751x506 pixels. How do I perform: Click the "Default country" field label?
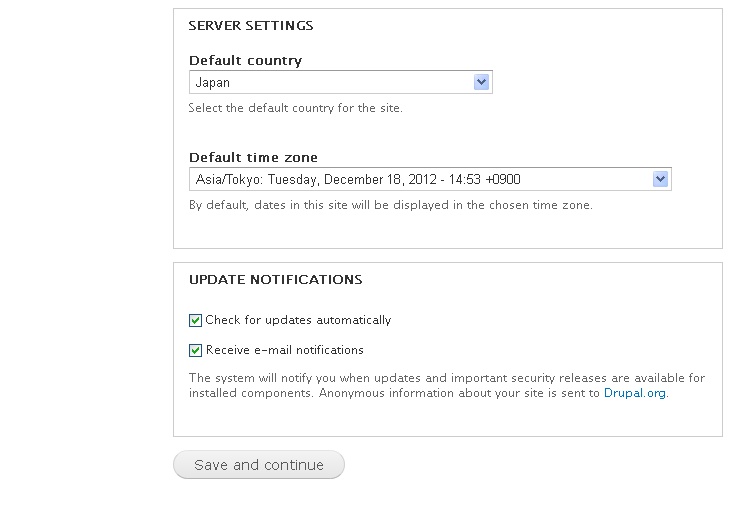(x=245, y=61)
